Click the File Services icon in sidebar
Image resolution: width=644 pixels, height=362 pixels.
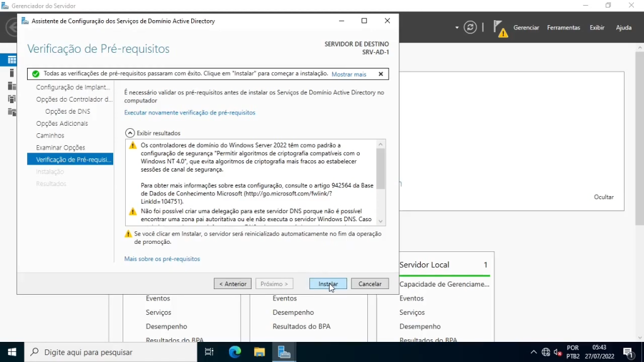click(x=11, y=112)
